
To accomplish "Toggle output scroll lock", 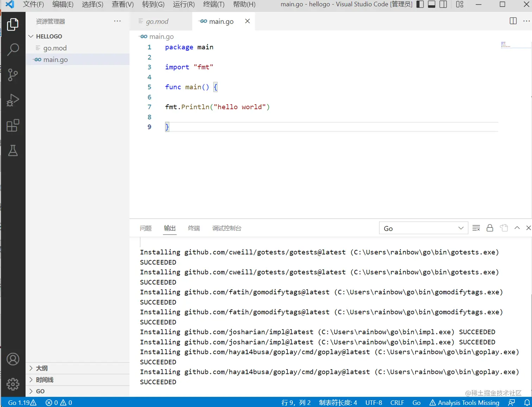I will pyautogui.click(x=490, y=228).
